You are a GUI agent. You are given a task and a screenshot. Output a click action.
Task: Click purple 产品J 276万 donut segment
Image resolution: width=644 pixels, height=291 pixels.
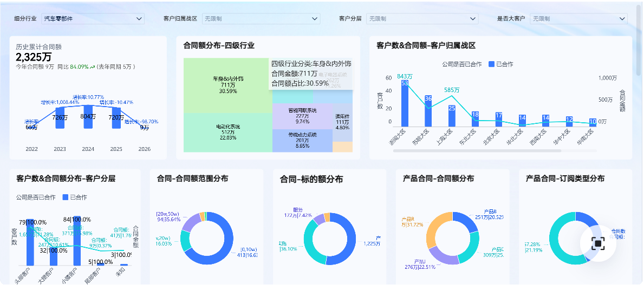[443, 256]
